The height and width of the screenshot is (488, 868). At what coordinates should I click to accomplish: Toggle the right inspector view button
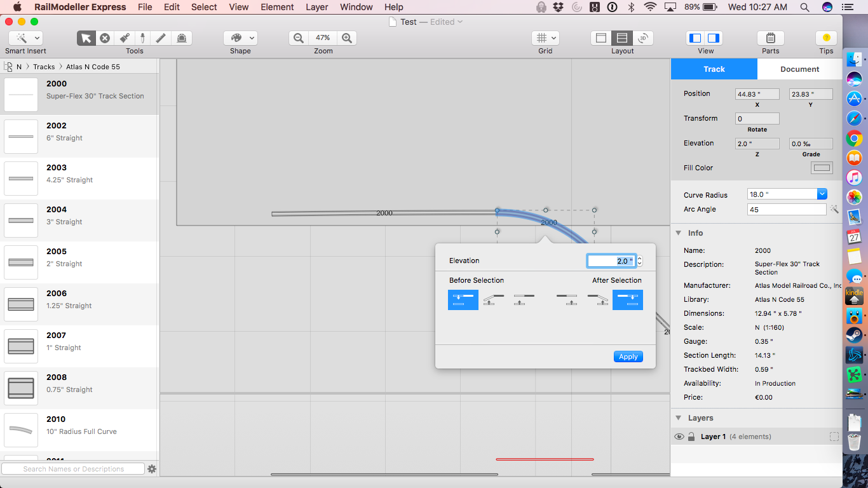click(x=714, y=38)
